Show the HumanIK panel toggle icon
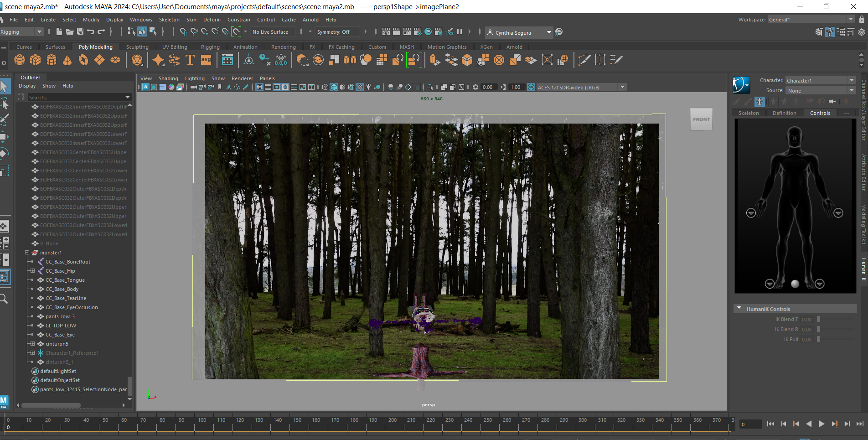The height and width of the screenshot is (440, 868). 830,32
